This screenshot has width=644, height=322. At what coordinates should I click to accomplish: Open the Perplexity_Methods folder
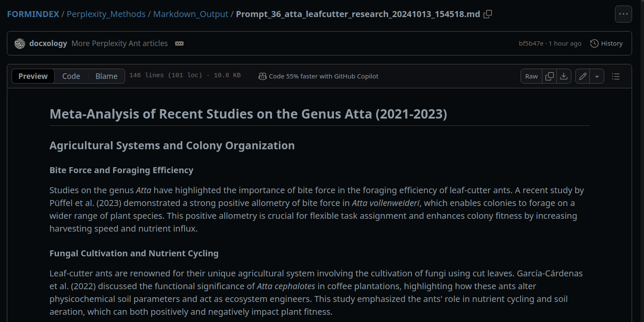pyautogui.click(x=106, y=14)
